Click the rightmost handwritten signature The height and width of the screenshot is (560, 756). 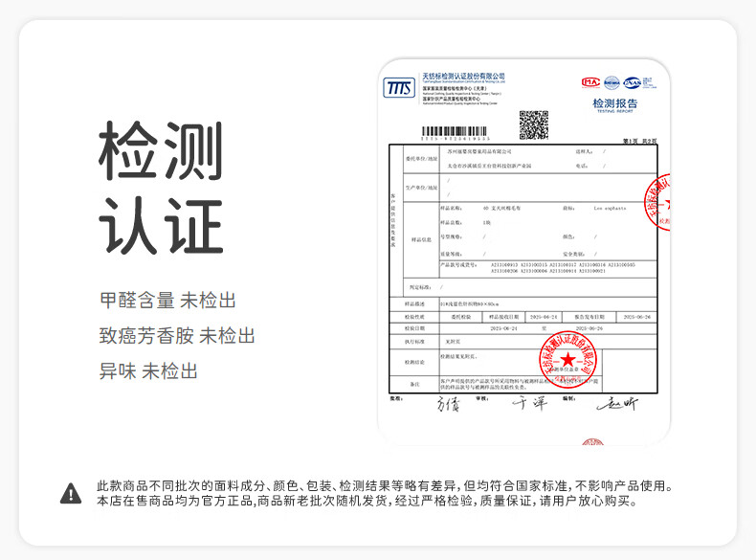coord(617,404)
